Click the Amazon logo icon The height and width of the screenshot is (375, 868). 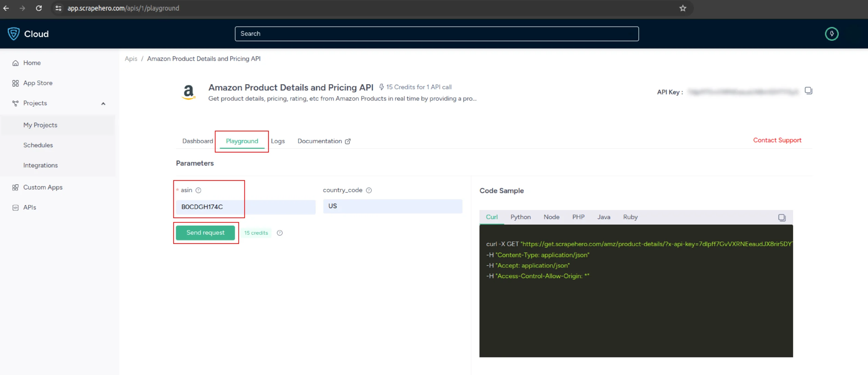pos(189,92)
